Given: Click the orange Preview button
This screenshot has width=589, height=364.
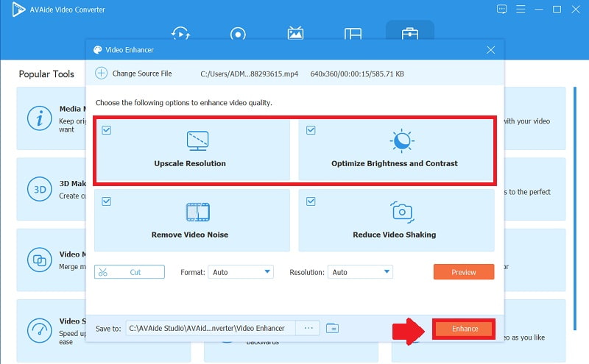Looking at the screenshot, I should coord(464,272).
